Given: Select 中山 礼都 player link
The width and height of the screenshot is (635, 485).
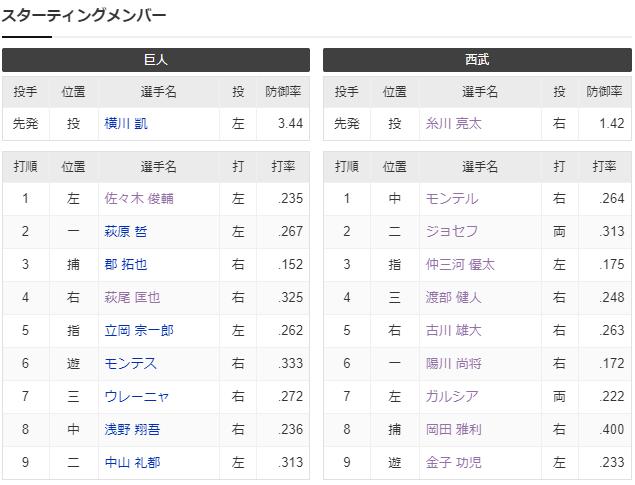Looking at the screenshot, I should (x=132, y=462).
